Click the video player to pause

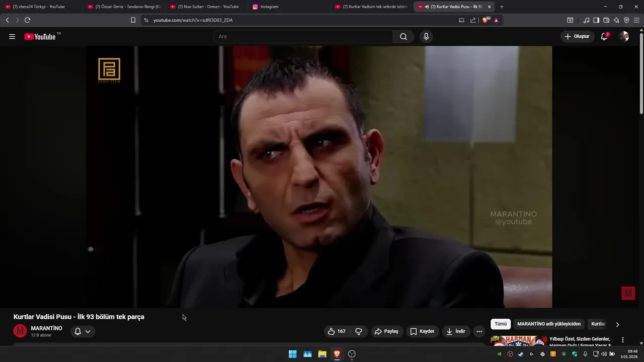point(319,177)
